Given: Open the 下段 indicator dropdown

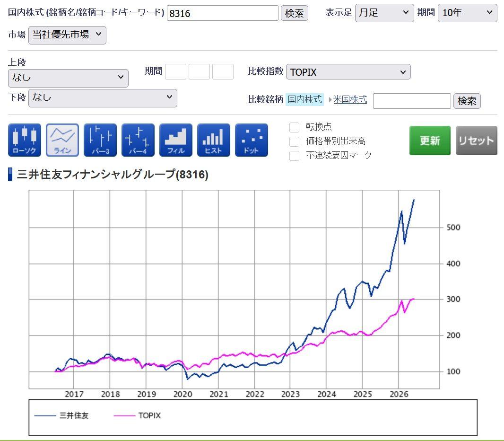Looking at the screenshot, I should tap(103, 98).
